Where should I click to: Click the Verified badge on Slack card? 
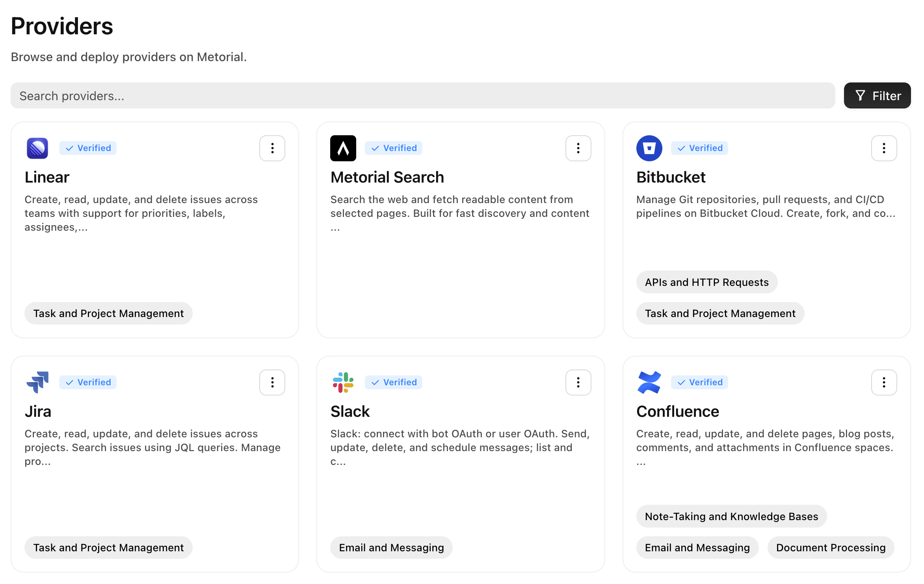coord(394,382)
